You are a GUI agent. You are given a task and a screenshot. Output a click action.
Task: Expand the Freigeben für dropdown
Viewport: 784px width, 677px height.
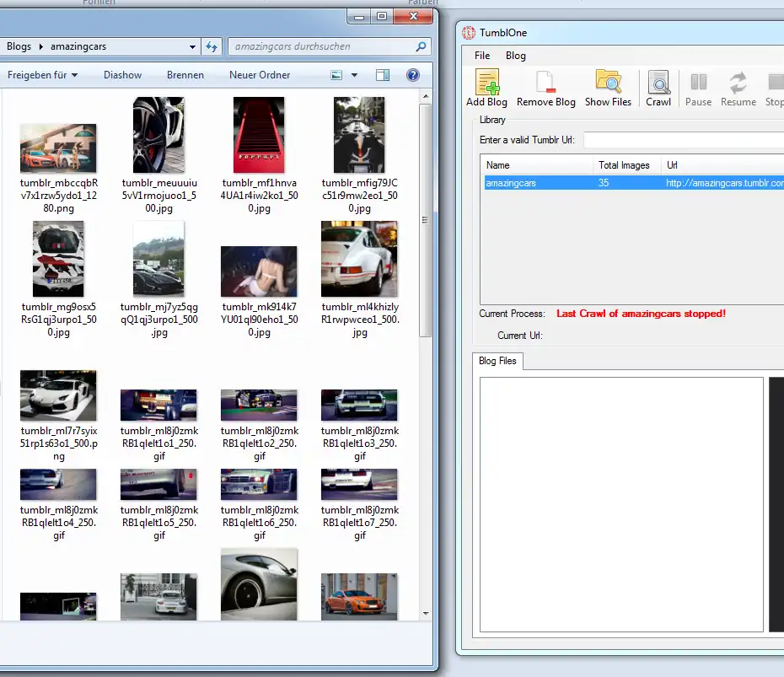[x=42, y=75]
